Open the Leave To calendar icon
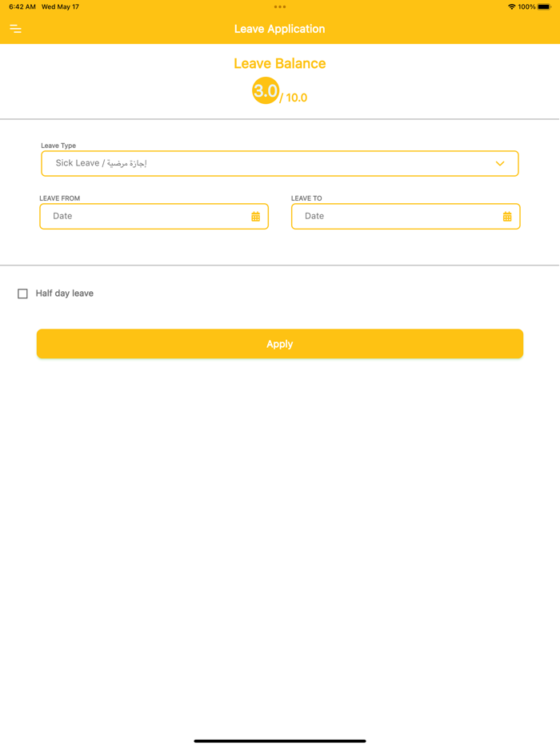The width and height of the screenshot is (560, 747). 507,217
